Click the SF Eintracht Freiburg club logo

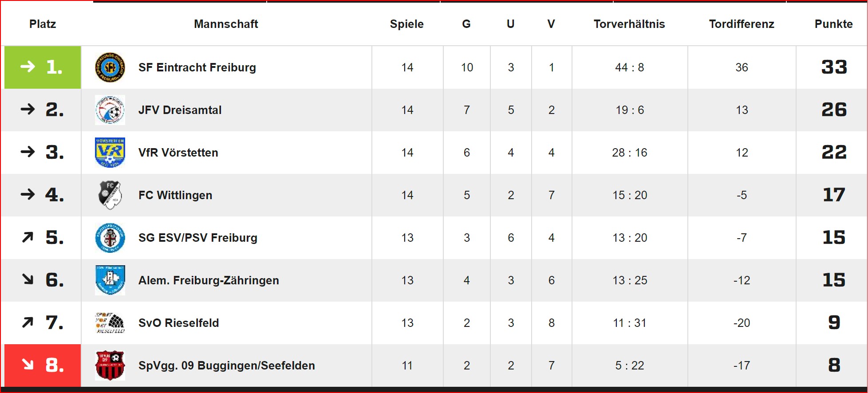(110, 67)
